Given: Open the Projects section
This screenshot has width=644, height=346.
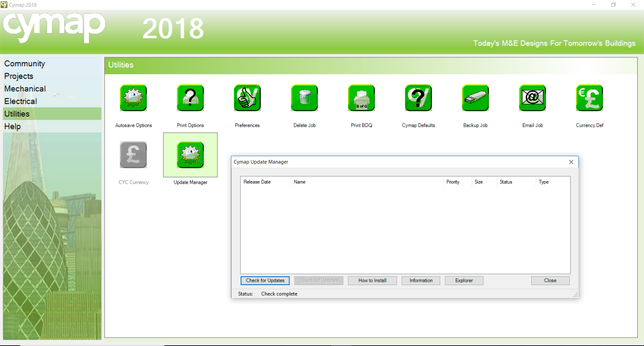Looking at the screenshot, I should tap(52, 76).
